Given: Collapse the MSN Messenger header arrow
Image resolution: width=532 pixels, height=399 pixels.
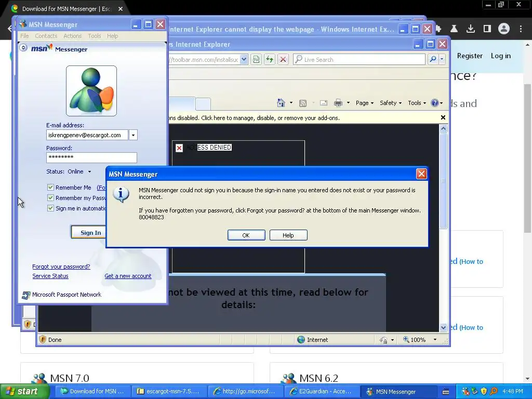Looking at the screenshot, I should pos(23,48).
